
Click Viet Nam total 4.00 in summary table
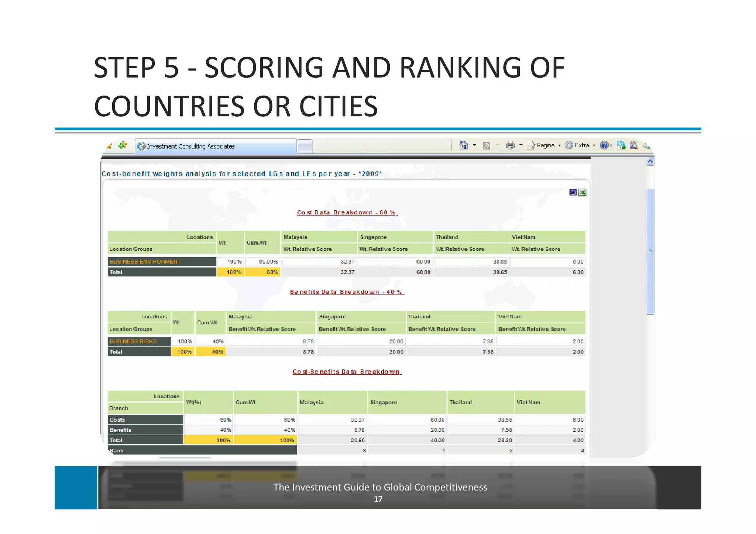point(550,440)
